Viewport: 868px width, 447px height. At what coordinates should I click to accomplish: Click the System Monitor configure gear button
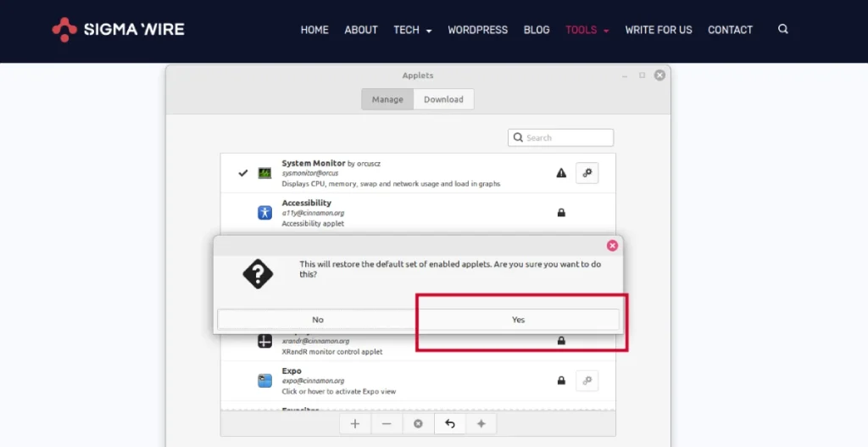pos(587,173)
